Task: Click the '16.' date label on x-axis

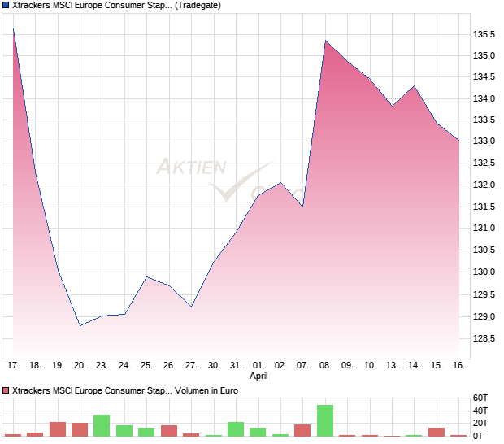Action: pyautogui.click(x=458, y=366)
